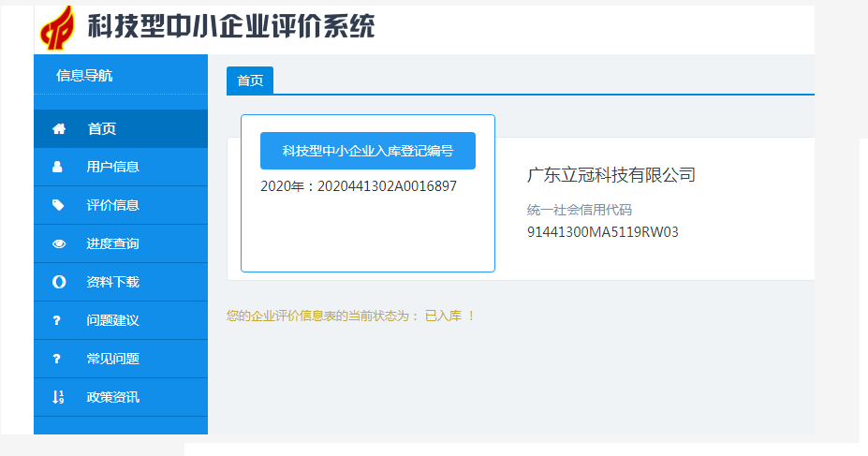Click the credit code 91441300MA5119RW03
This screenshot has width=868, height=456.
[x=602, y=232]
